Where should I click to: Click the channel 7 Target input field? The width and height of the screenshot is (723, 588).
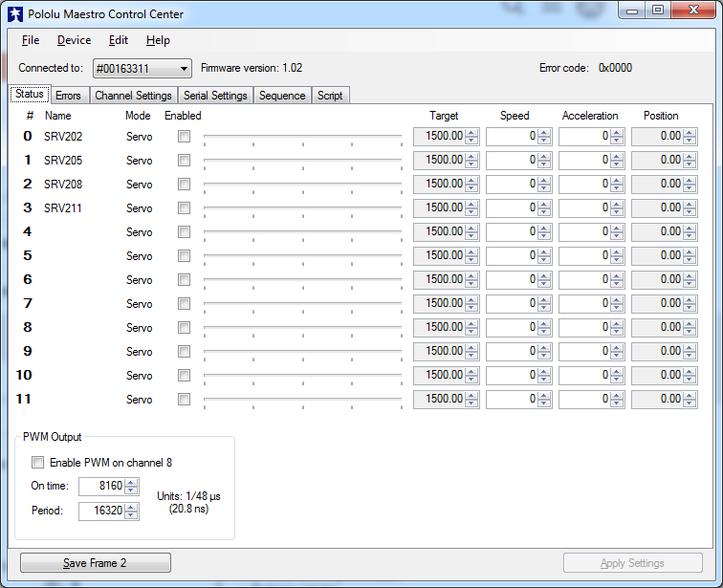pos(439,303)
